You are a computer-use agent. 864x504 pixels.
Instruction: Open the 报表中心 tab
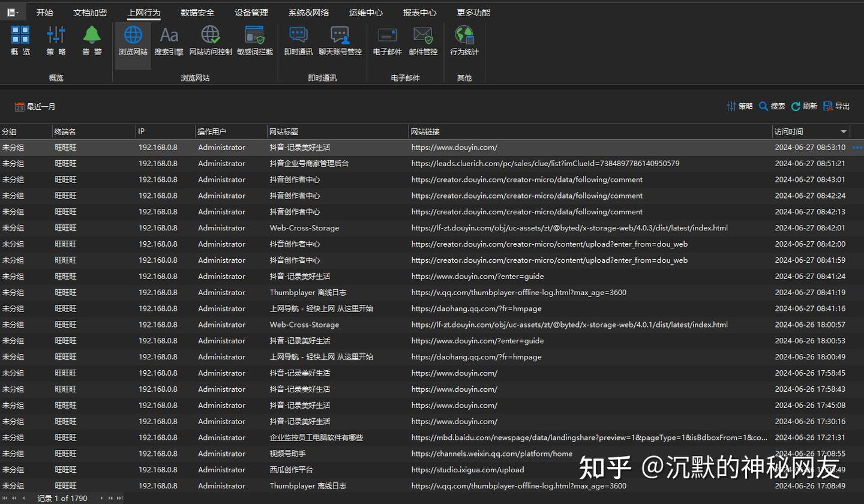point(420,13)
